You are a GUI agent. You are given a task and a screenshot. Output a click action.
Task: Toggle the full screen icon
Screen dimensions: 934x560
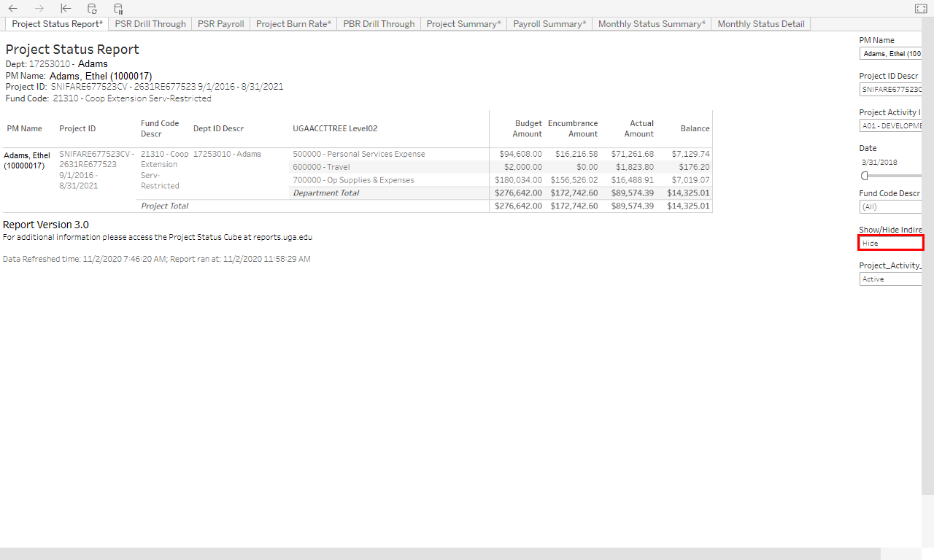point(920,9)
